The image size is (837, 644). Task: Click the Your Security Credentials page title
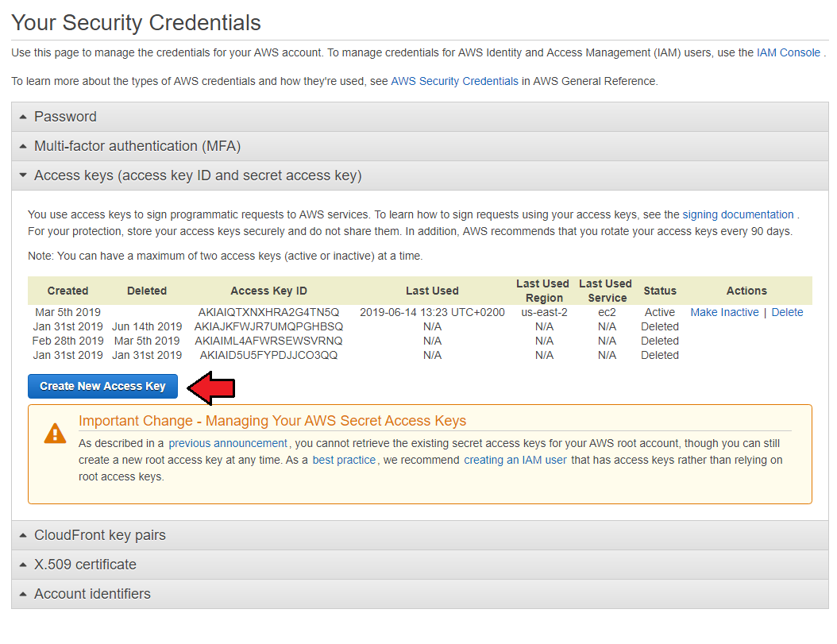click(136, 23)
